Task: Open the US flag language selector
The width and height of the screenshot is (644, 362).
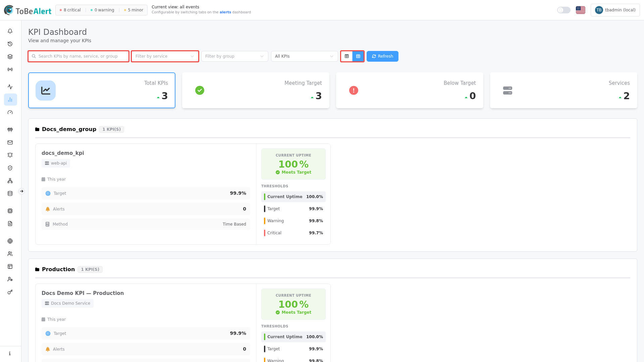Action: [581, 10]
